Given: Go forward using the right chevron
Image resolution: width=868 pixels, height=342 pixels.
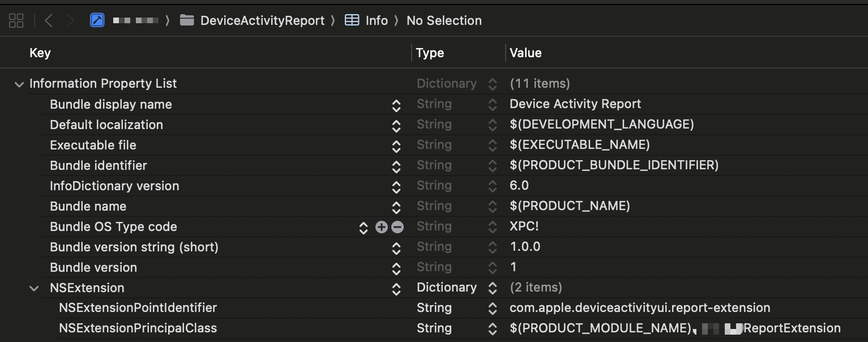Looking at the screenshot, I should click(x=70, y=21).
